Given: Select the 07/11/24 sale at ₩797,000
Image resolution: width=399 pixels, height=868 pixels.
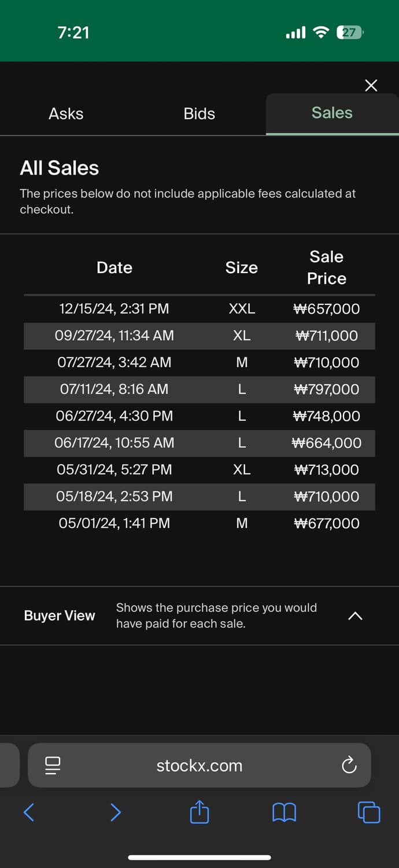Looking at the screenshot, I should coord(199,389).
